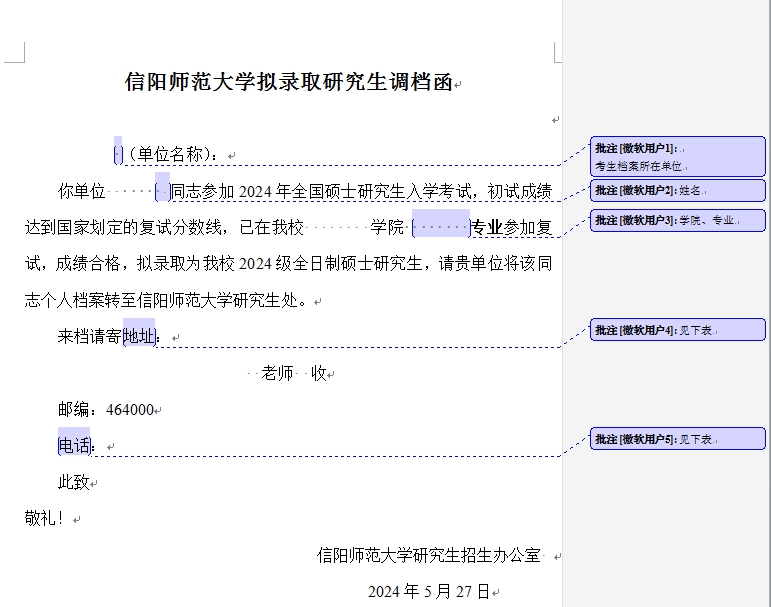Open comment 微软用户1 about 考生档案所在单位

(678, 156)
